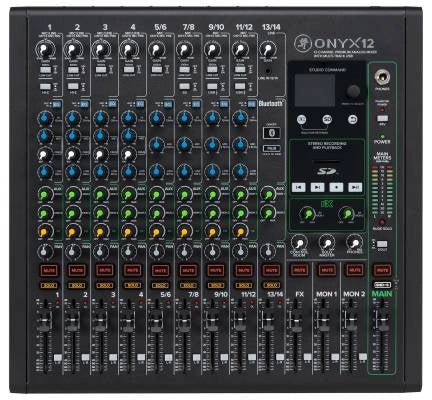This screenshot has width=432, height=400.
Task: Click the SD card slot
Action: click(326, 162)
